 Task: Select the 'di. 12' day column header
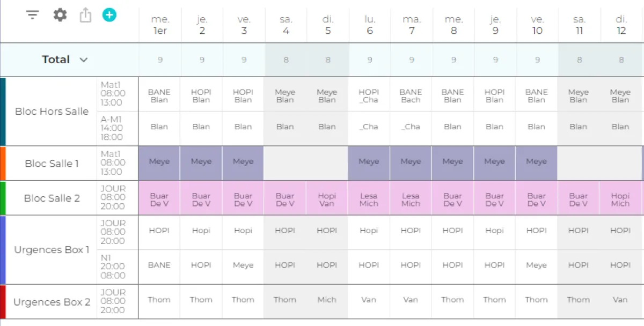click(621, 25)
